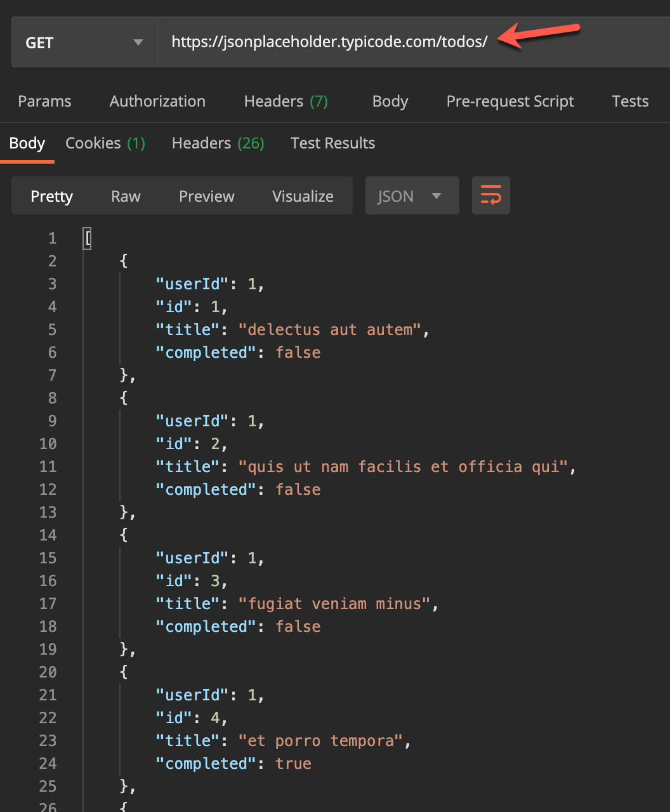Open the Tests tab

[629, 101]
